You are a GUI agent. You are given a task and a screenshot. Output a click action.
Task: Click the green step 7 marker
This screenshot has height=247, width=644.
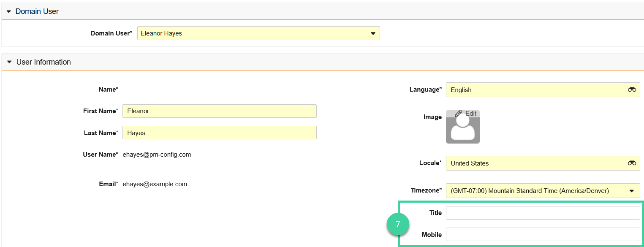click(x=398, y=224)
